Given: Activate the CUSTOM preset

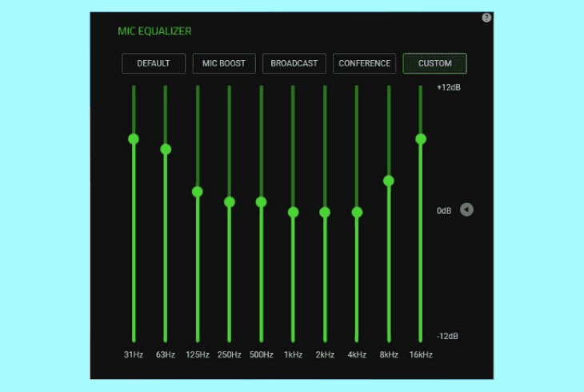Looking at the screenshot, I should 434,63.
